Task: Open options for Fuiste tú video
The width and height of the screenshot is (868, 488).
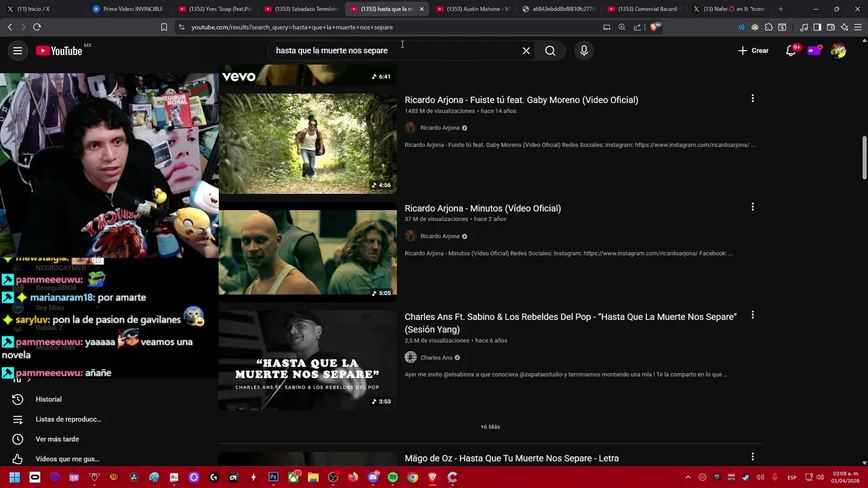Action: (752, 99)
